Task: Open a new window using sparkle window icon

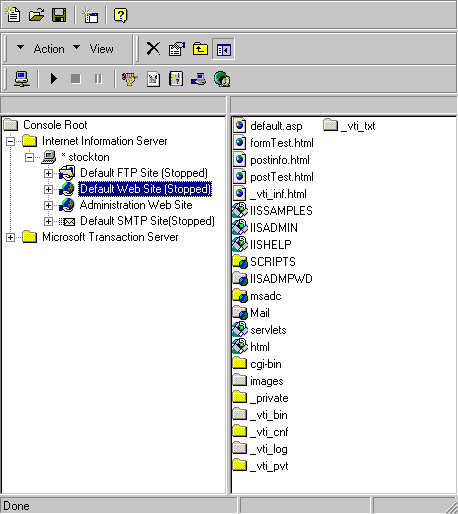Action: [90, 15]
